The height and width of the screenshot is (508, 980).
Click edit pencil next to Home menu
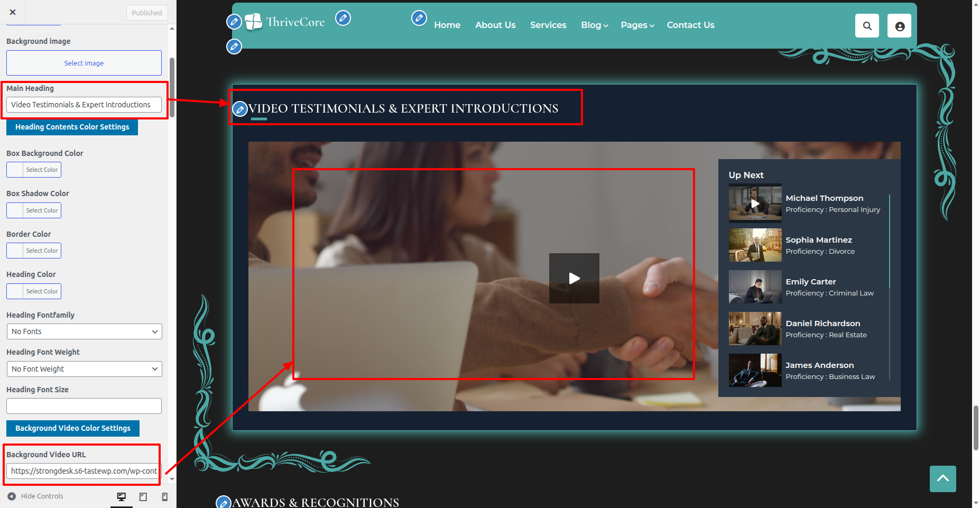point(419,19)
